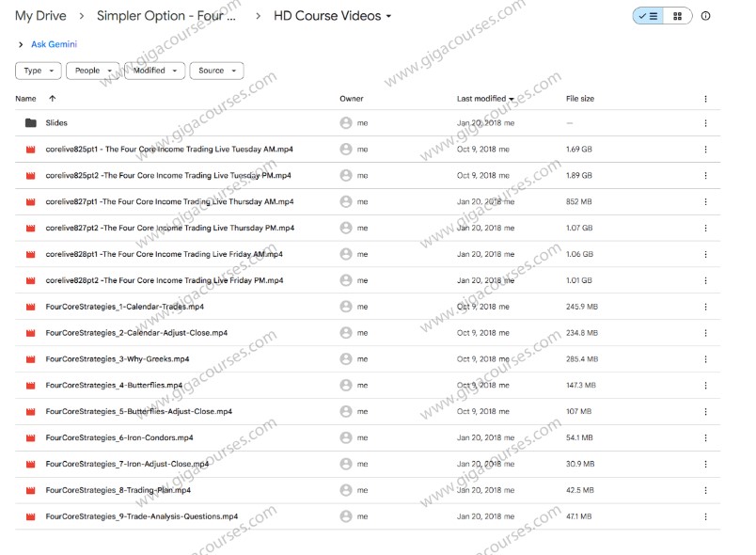Open the Simpler Option breadcrumb folder

coord(167,15)
